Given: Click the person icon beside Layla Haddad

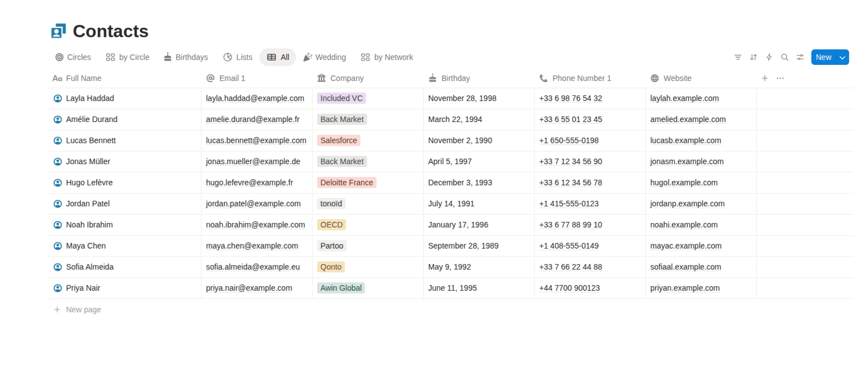Looking at the screenshot, I should click(57, 98).
